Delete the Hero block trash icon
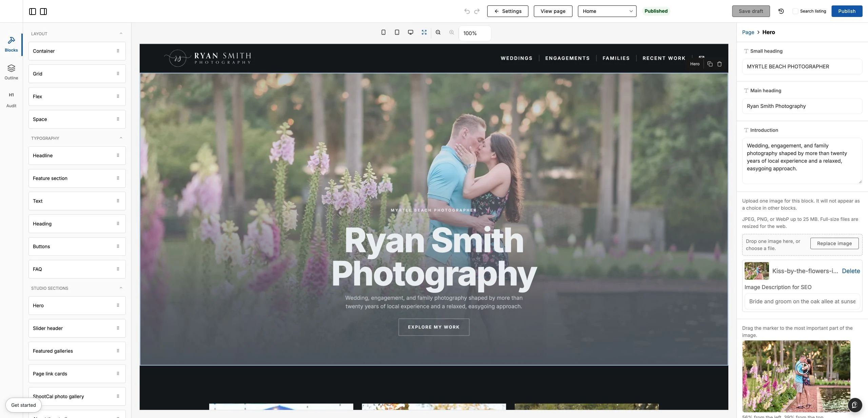Viewport: 868px width, 418px height. click(719, 64)
